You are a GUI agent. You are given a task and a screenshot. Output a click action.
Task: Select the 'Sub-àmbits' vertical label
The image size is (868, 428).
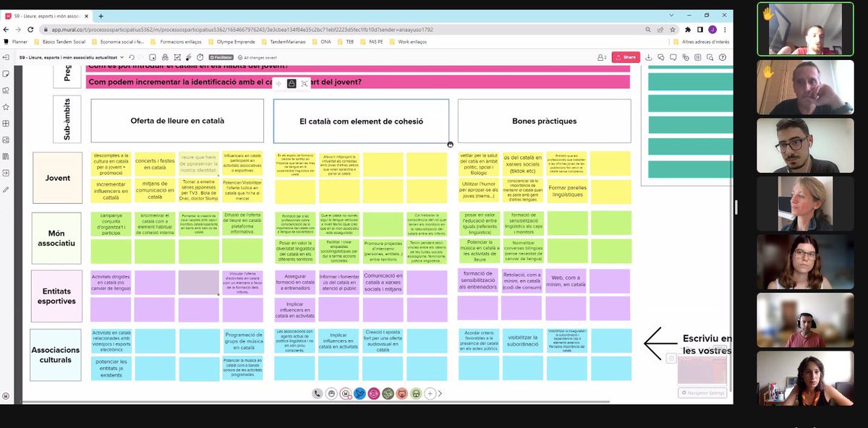point(67,120)
